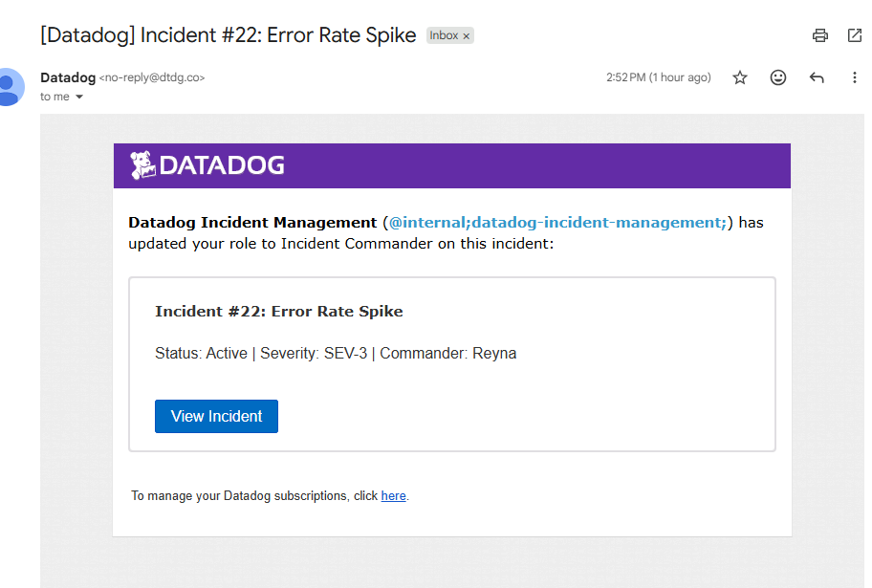Click the Status Active severity line

336,353
